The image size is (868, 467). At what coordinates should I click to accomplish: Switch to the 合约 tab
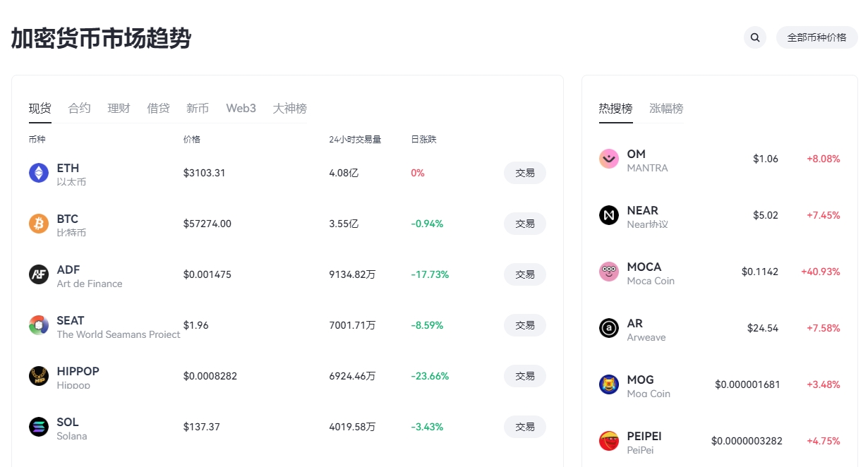pos(79,108)
